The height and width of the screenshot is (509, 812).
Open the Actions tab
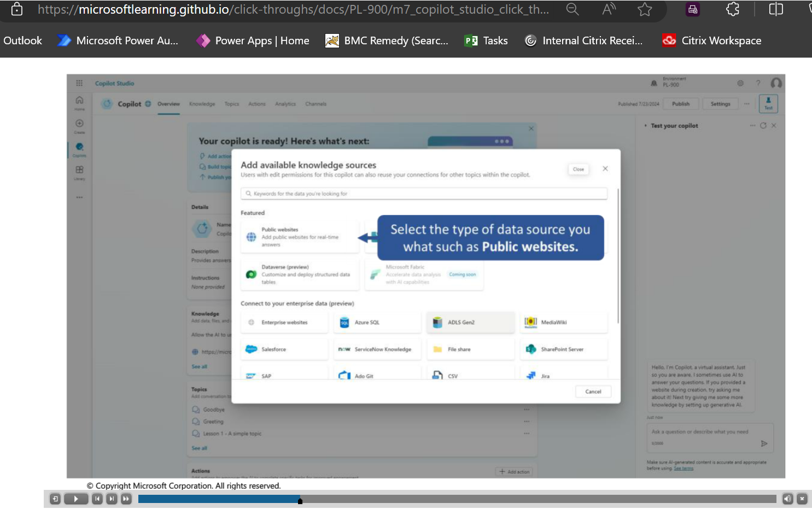coord(257,104)
